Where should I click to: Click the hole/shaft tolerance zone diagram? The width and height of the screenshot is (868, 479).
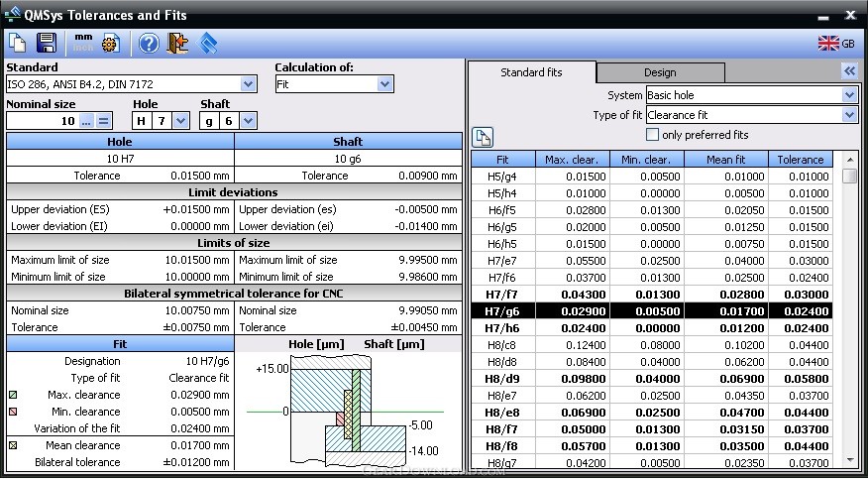348,411
